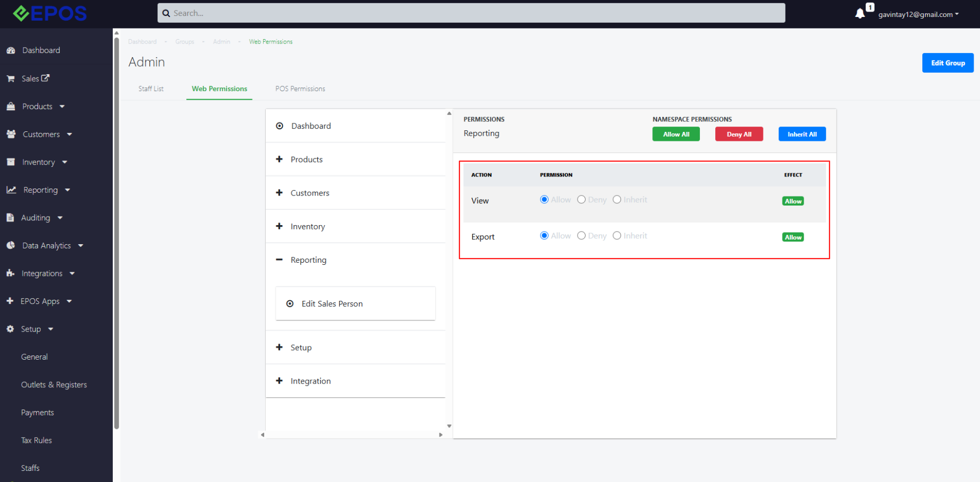The height and width of the screenshot is (482, 980).
Task: Click the Dashboard gauge icon in sidebar
Action: pyautogui.click(x=11, y=50)
